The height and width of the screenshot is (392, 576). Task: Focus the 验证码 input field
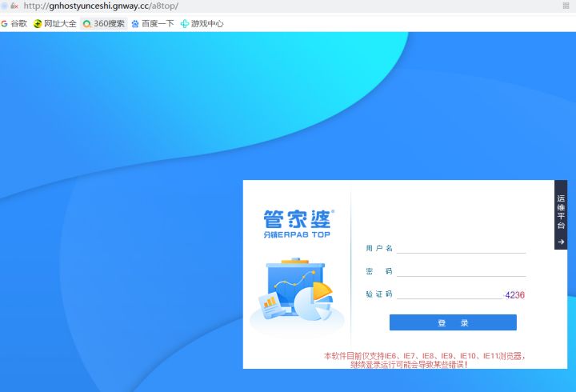click(450, 294)
